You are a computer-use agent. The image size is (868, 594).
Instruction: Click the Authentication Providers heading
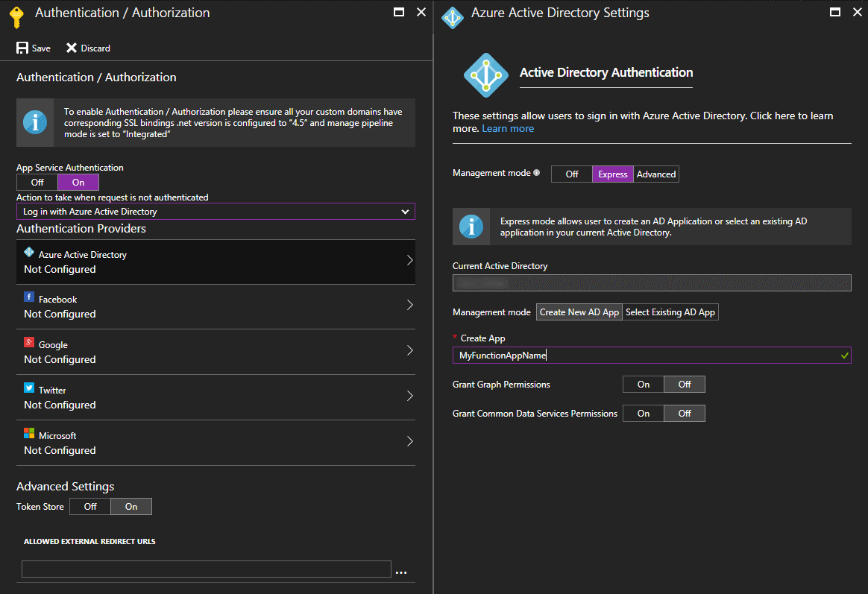81,228
